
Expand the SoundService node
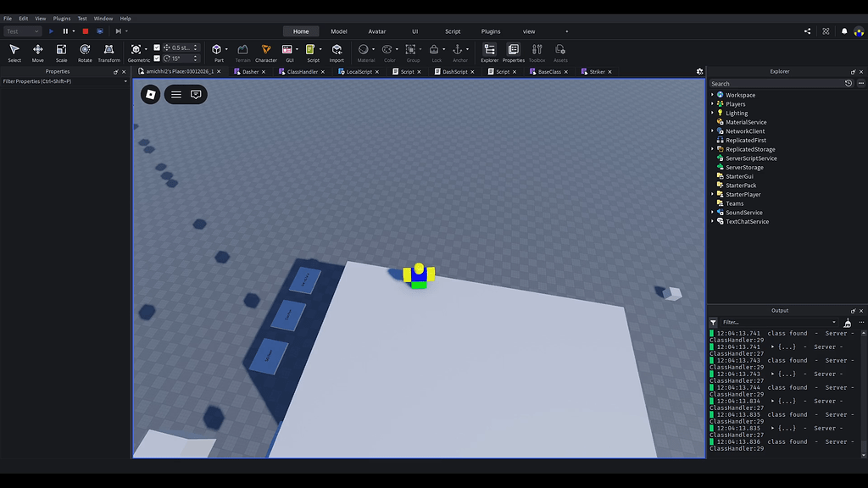pos(712,213)
